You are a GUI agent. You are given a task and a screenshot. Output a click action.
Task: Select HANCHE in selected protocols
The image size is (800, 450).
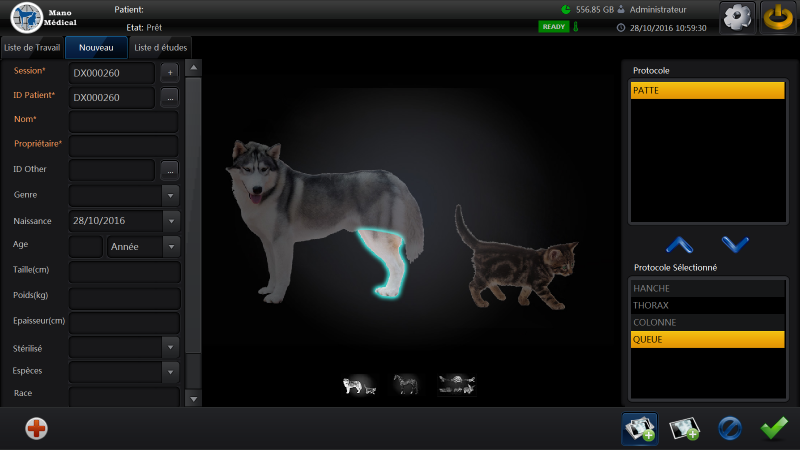click(x=708, y=288)
